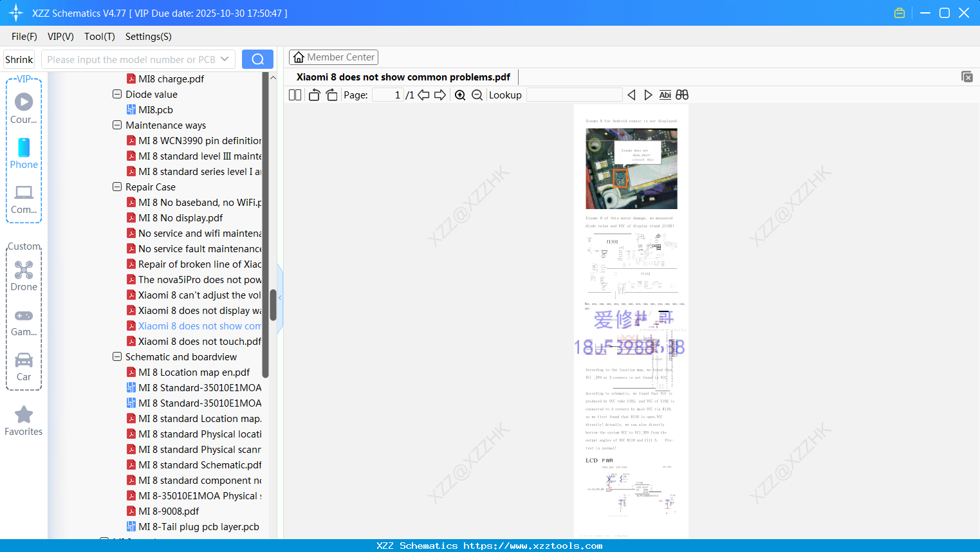The width and height of the screenshot is (980, 552).
Task: Open Xiaomi 8 can't adjust the volume file
Action: [x=194, y=295]
